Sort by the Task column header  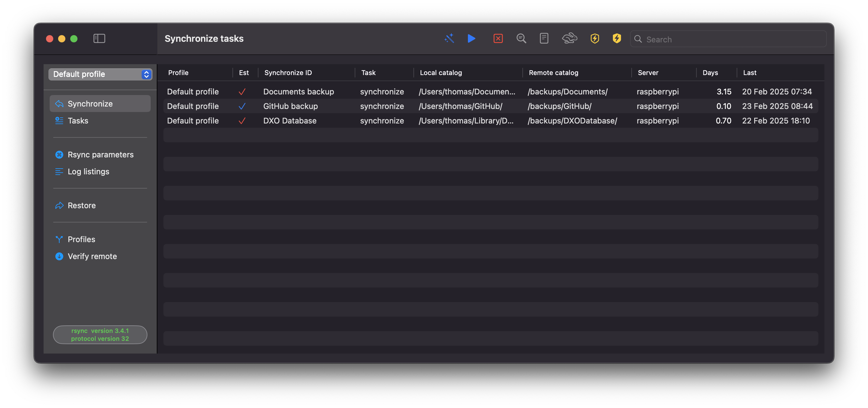[x=368, y=73]
